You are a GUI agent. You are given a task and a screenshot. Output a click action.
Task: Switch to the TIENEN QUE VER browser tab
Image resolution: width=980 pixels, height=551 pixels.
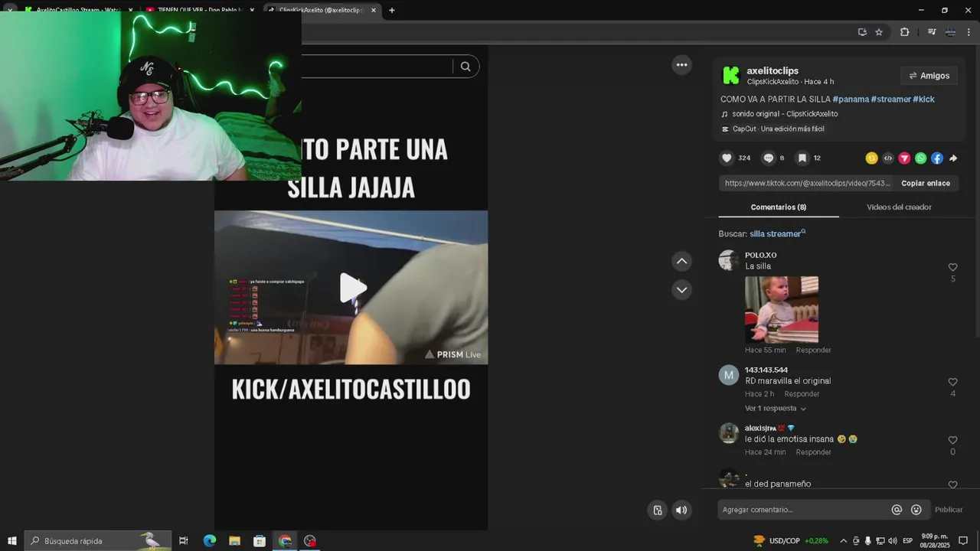click(201, 10)
